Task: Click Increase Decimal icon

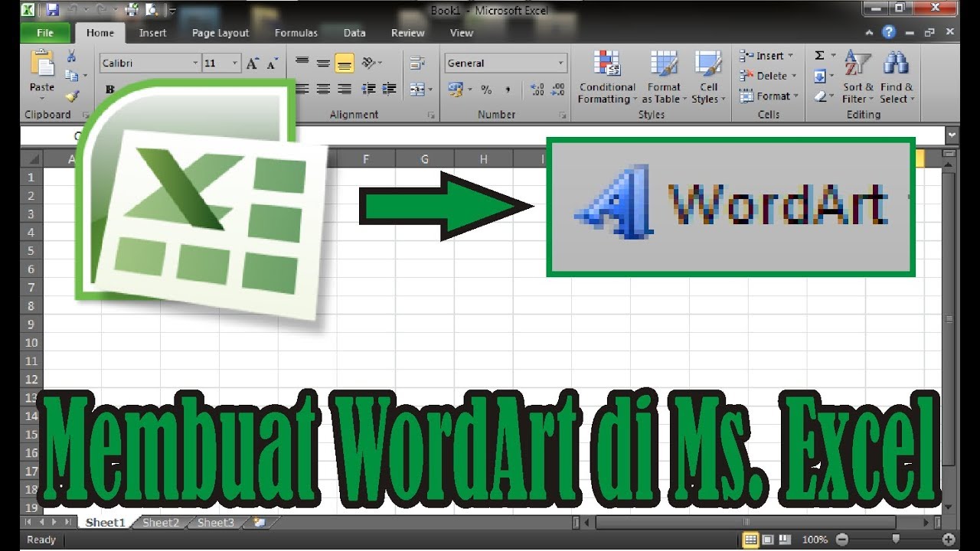Action: click(537, 90)
